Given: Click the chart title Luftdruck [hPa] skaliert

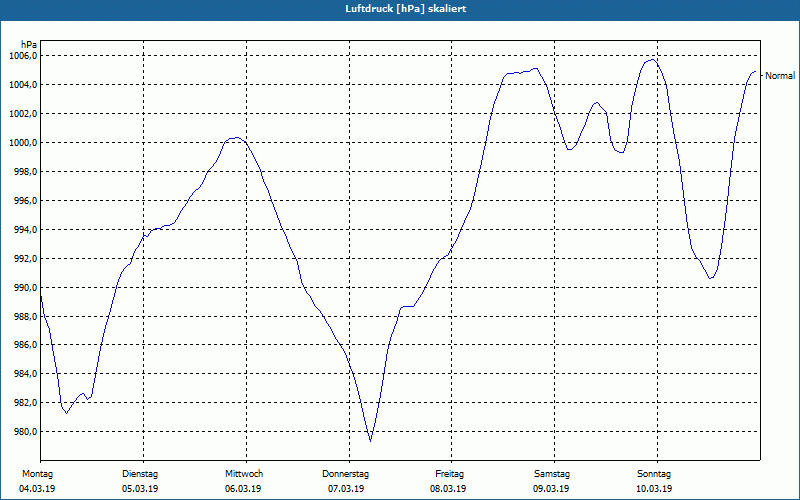Looking at the screenshot, I should tap(405, 9).
